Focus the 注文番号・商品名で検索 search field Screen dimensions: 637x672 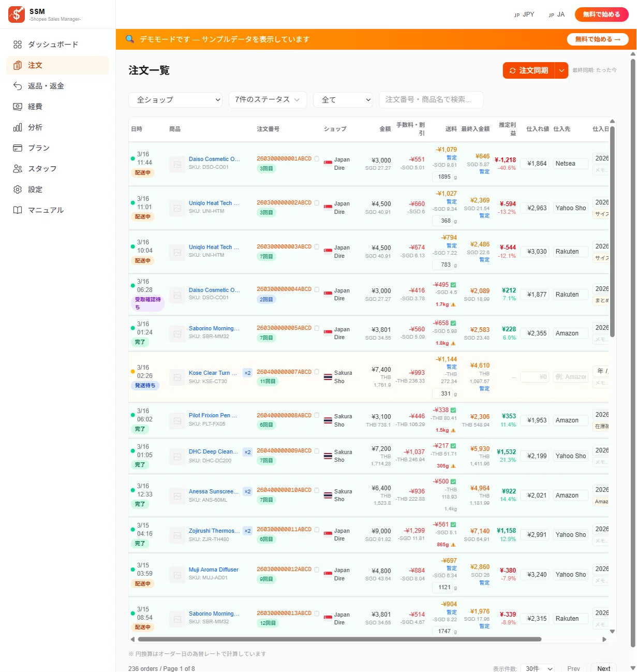pos(431,100)
